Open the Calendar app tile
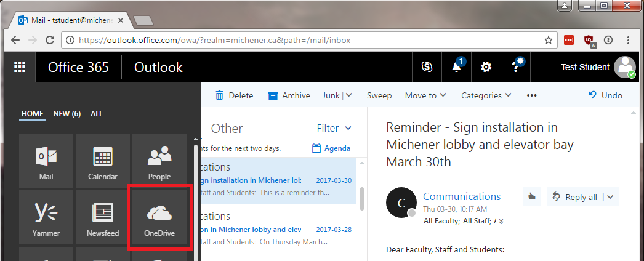644x261 pixels. tap(103, 161)
